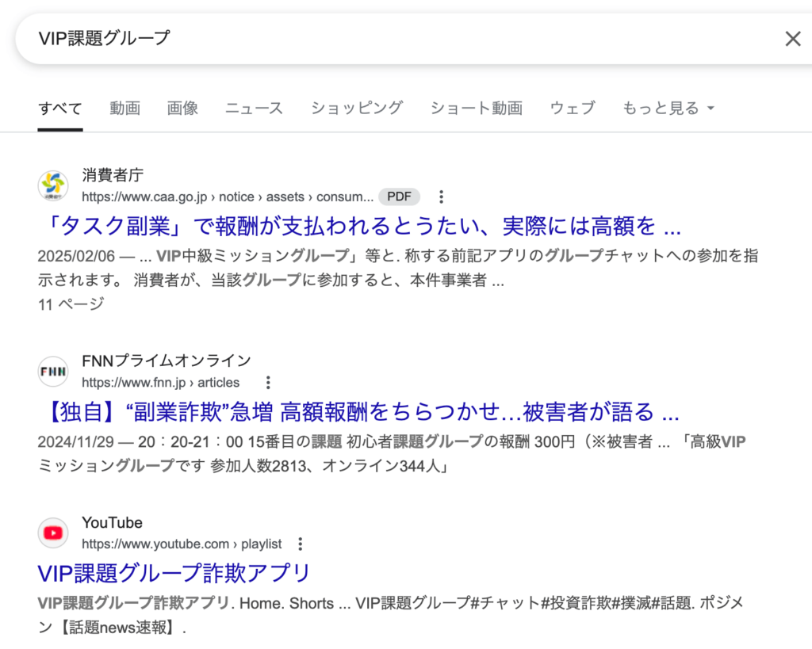This screenshot has height=649, width=812.
Task: Open the 【独自】"副業詐欺"急増 result link
Action: [359, 412]
